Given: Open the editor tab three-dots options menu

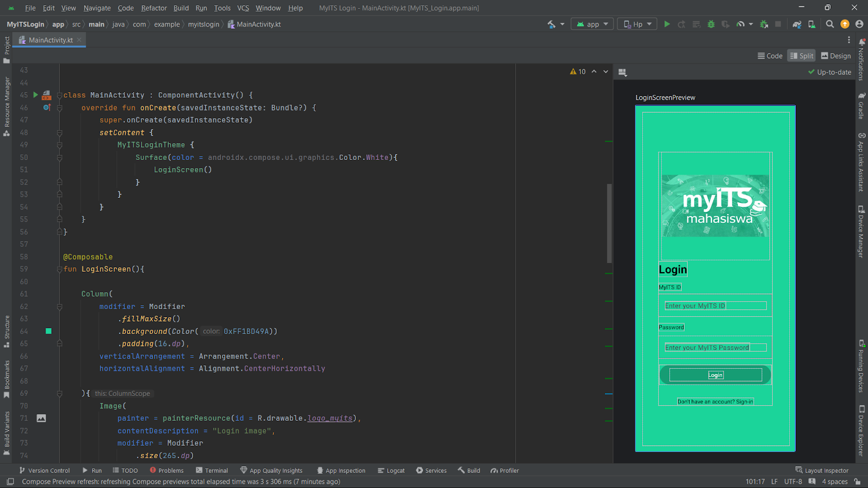Looking at the screenshot, I should (x=849, y=40).
